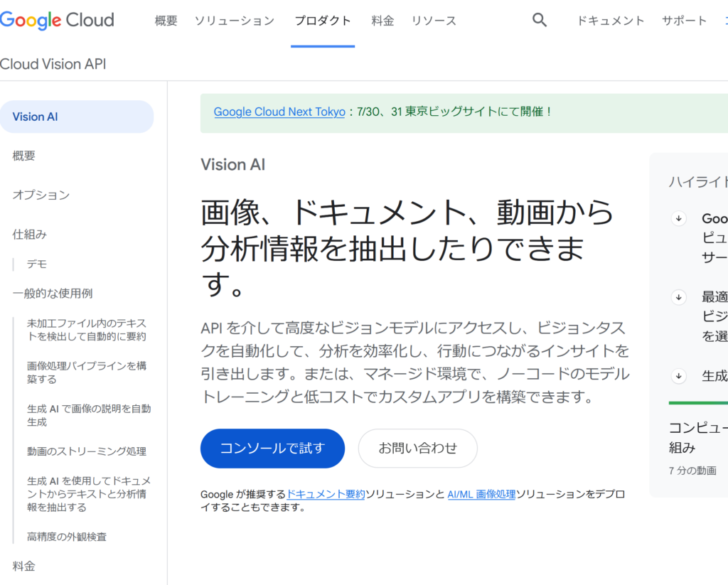Select Vision AI in the sidebar
This screenshot has height=585, width=728.
coord(35,117)
